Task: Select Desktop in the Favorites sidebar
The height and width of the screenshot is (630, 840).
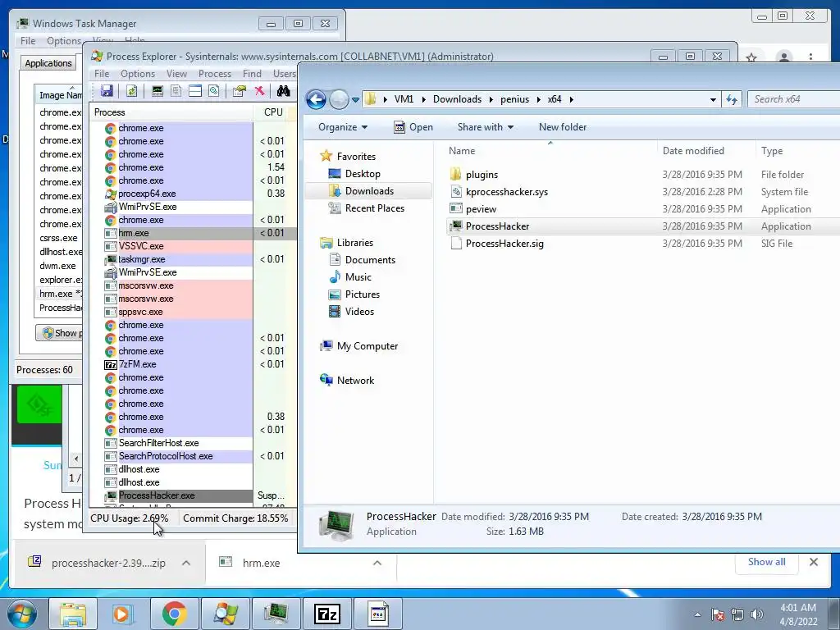Action: [x=362, y=174]
